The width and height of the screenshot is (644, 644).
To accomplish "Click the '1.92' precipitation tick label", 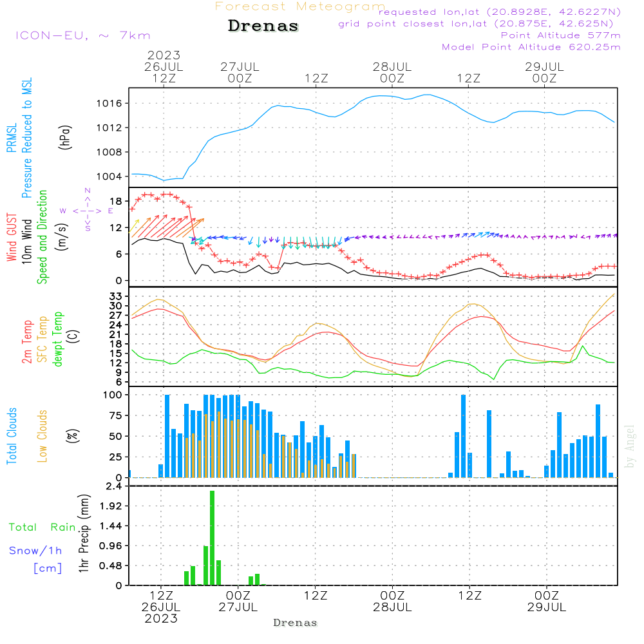I will 111,506.
